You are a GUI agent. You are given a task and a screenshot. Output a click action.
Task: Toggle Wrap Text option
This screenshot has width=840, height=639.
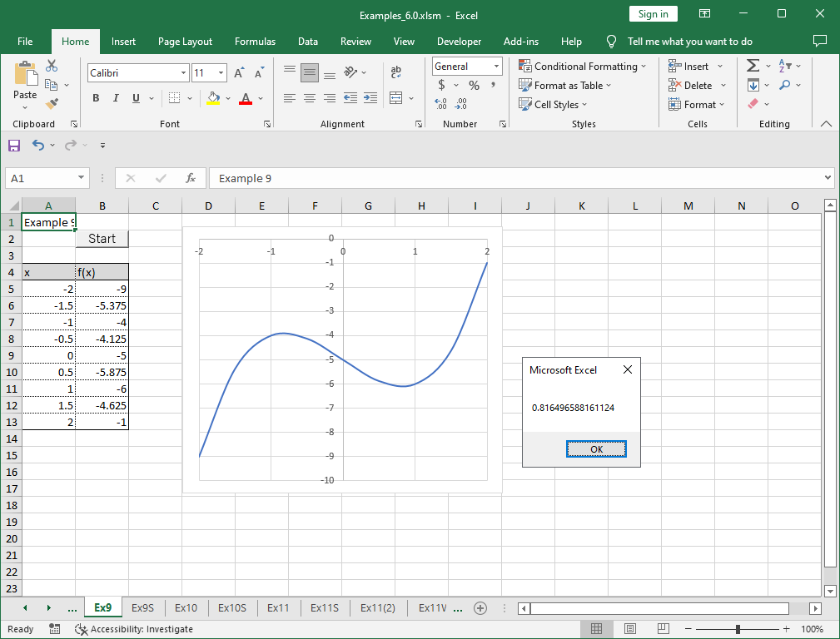tap(396, 73)
